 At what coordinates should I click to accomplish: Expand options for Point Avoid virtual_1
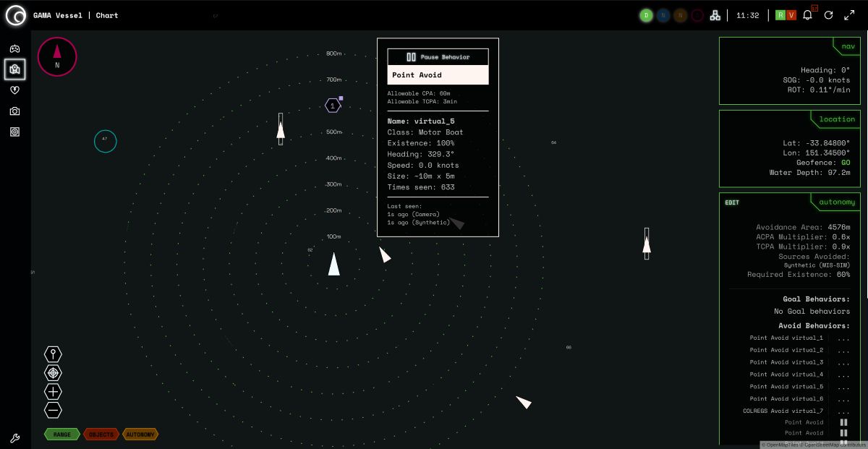pos(843,338)
